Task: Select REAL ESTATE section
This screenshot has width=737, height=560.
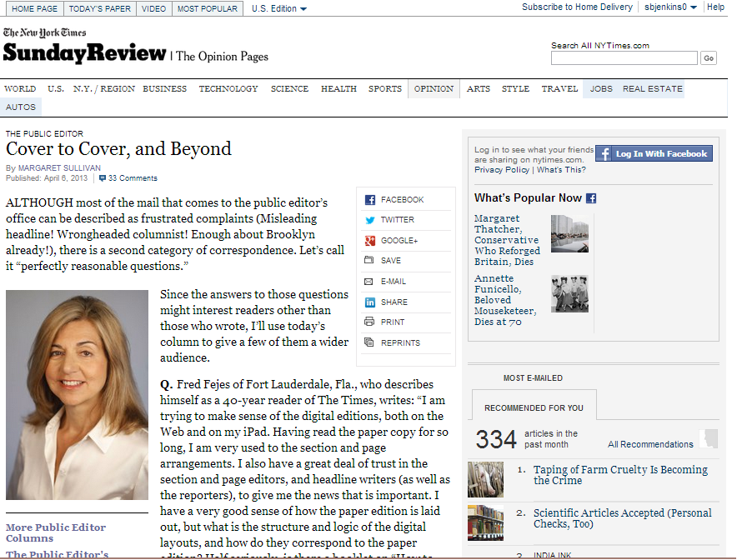Action: click(x=653, y=89)
